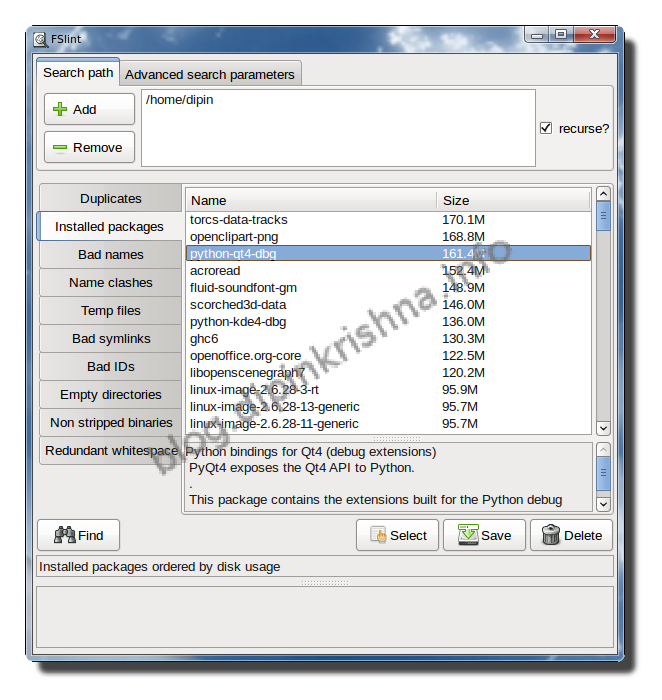Click the package list scrollbar down arrow
Screen dimensions: 662x700
coord(603,428)
